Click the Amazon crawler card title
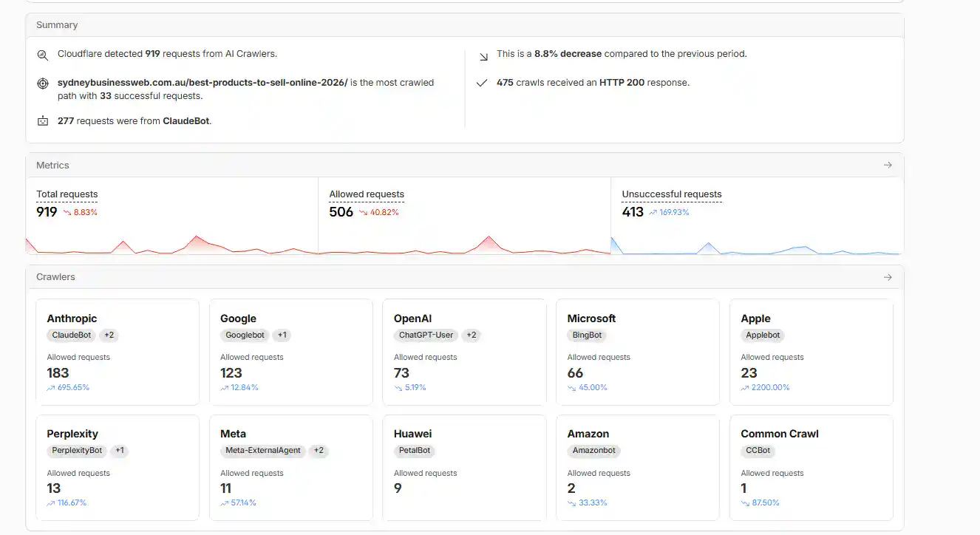980x535 pixels. click(x=588, y=434)
